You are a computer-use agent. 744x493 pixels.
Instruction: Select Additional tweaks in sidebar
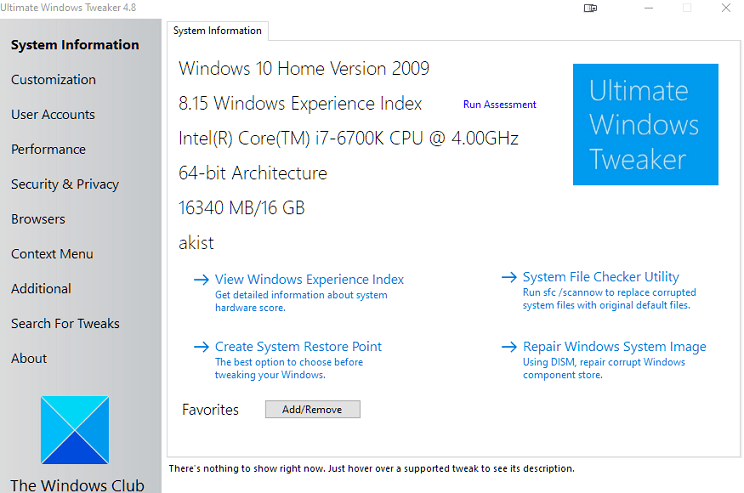pyautogui.click(x=41, y=289)
